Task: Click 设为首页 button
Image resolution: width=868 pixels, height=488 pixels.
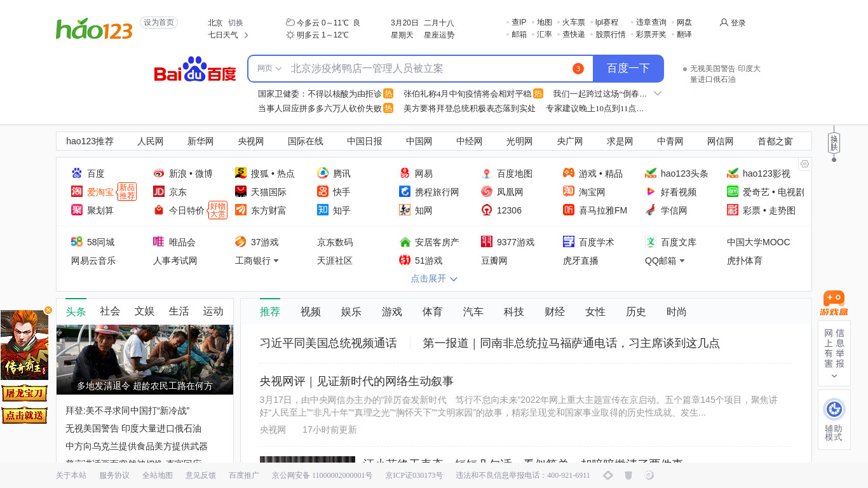Action: 159,23
